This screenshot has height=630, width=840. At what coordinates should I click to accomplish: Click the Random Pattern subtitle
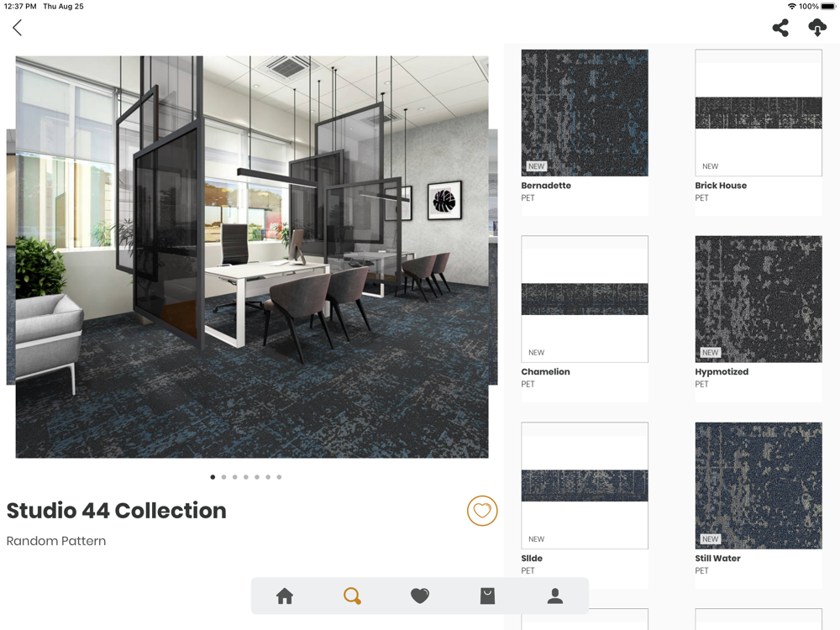(56, 541)
